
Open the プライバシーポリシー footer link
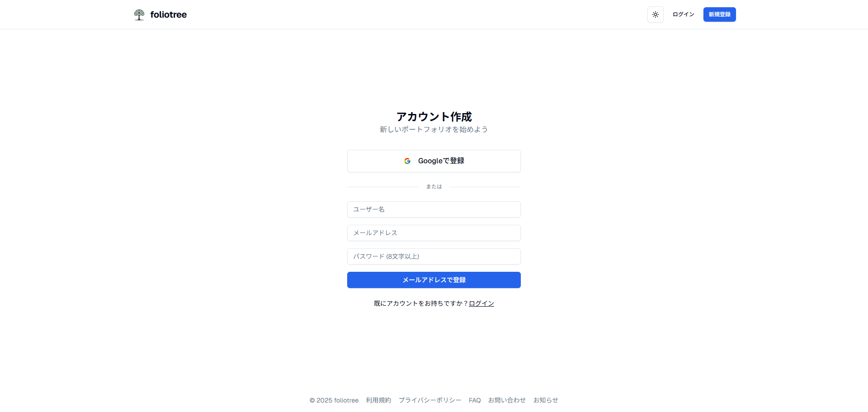point(430,400)
